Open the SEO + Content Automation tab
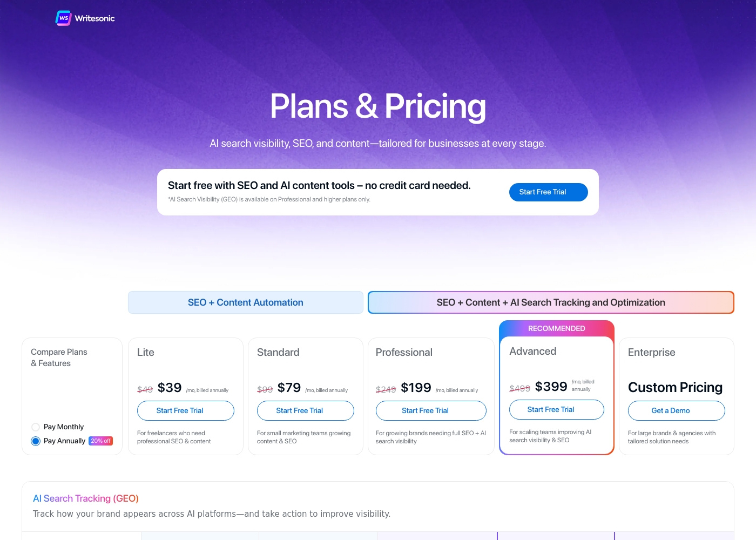Image resolution: width=756 pixels, height=540 pixels. [246, 302]
